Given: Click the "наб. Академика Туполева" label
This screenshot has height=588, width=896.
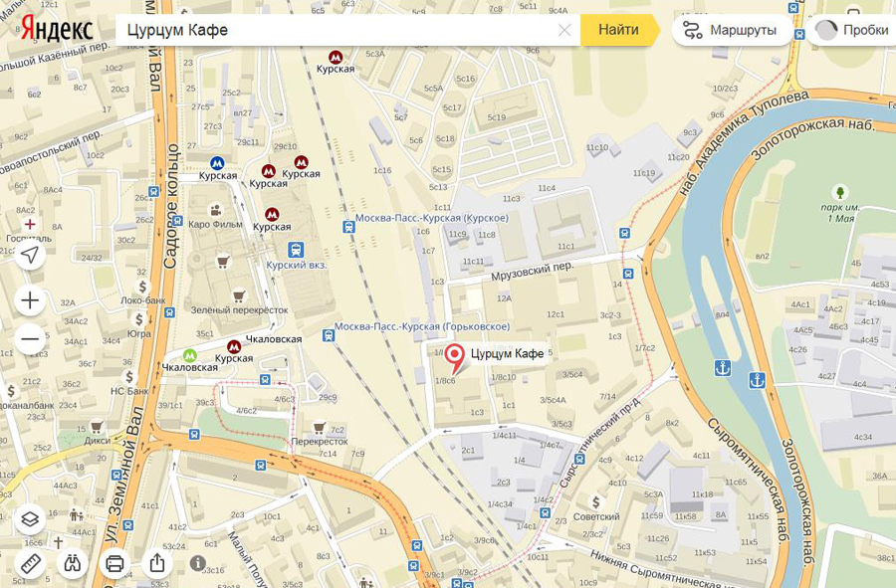Looking at the screenshot, I should pyautogui.click(x=744, y=143).
